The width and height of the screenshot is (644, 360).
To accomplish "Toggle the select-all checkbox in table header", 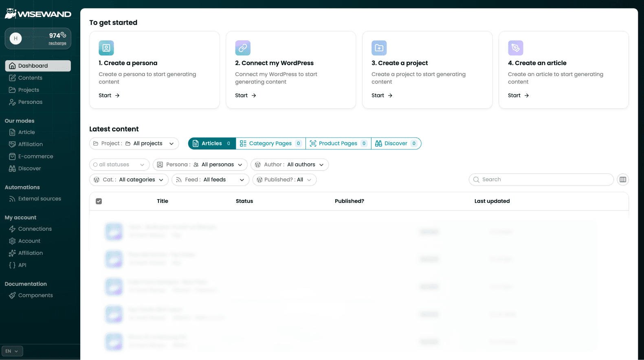I will click(99, 201).
